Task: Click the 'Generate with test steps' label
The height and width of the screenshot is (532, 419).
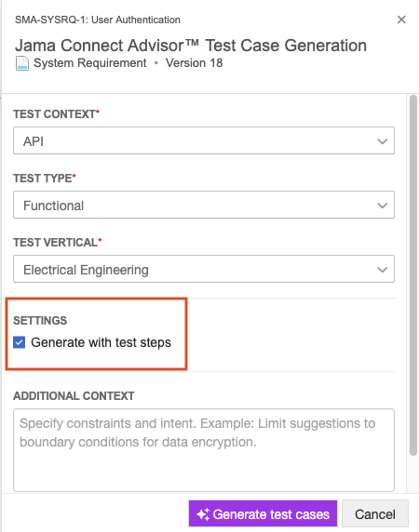Action: point(101,342)
